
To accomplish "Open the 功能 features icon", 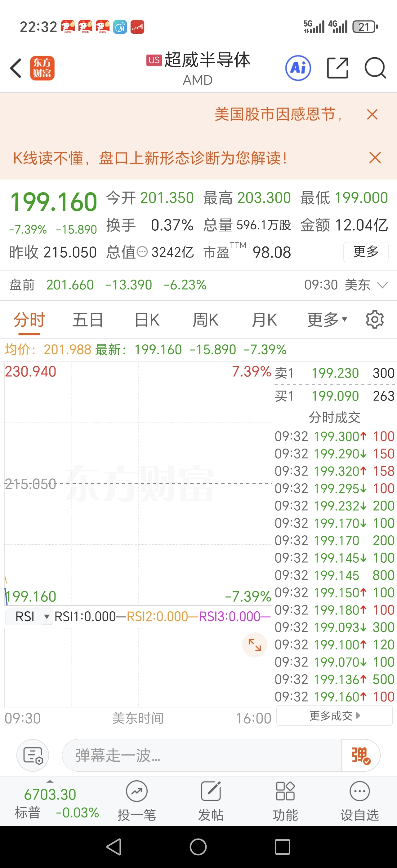I will pyautogui.click(x=285, y=802).
